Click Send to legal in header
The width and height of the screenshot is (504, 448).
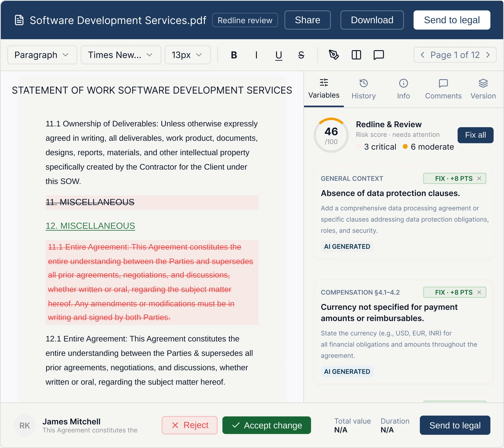tap(452, 20)
